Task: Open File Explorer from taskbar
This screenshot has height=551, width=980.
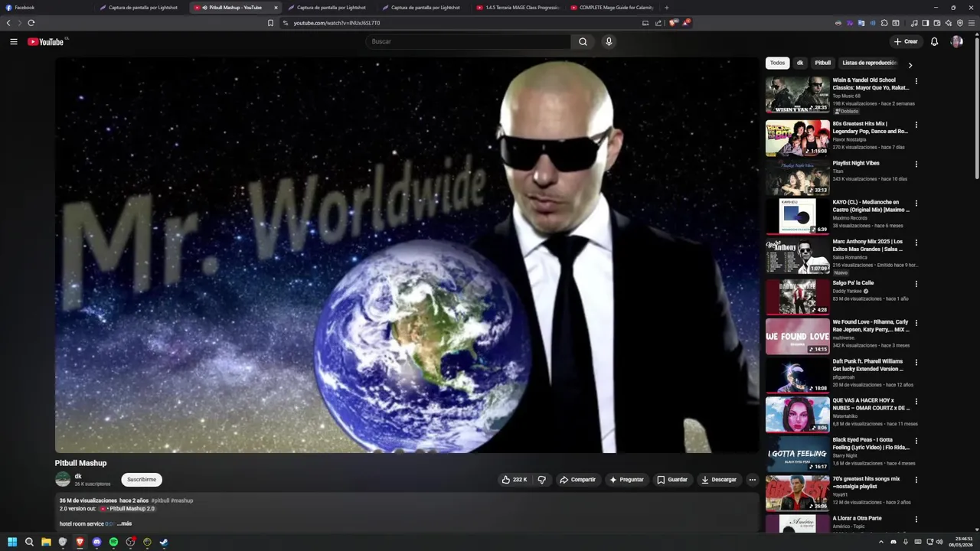Action: 46,542
